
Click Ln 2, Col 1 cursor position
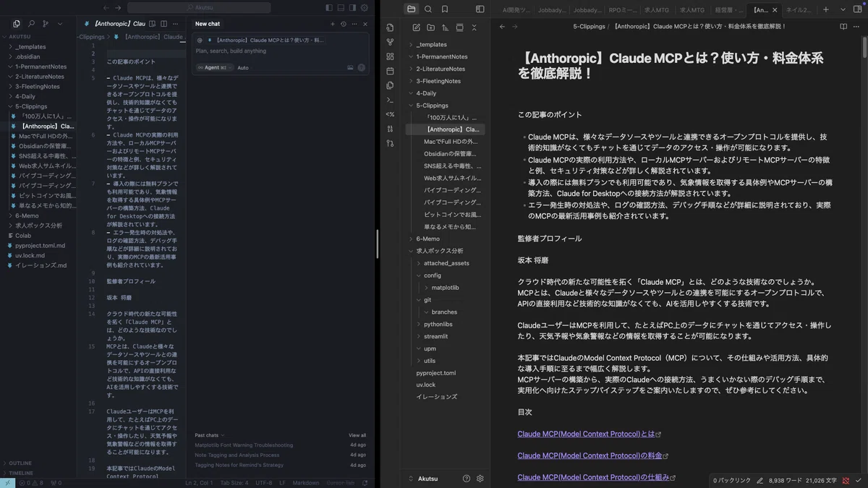199,482
